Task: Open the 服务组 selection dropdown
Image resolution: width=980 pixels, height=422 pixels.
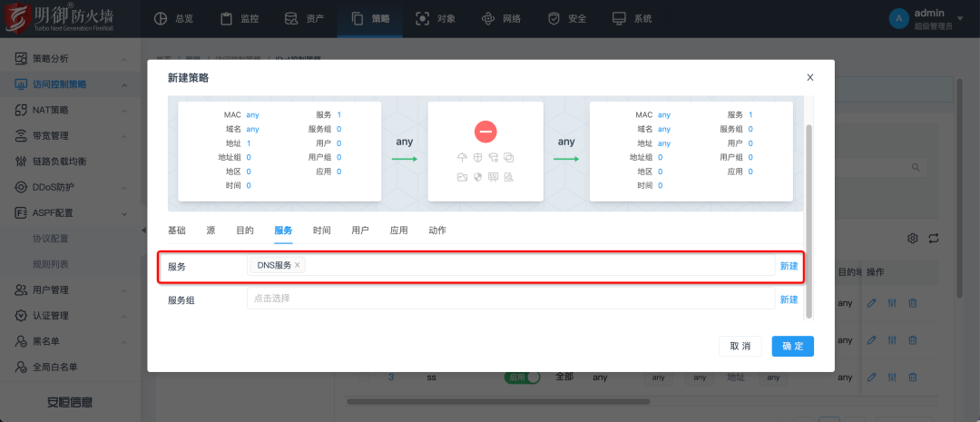Action: (510, 299)
